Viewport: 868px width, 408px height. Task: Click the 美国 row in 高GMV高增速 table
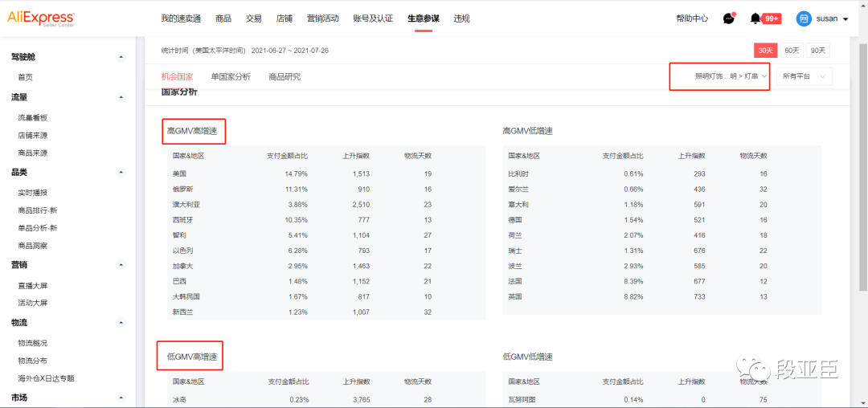point(326,173)
